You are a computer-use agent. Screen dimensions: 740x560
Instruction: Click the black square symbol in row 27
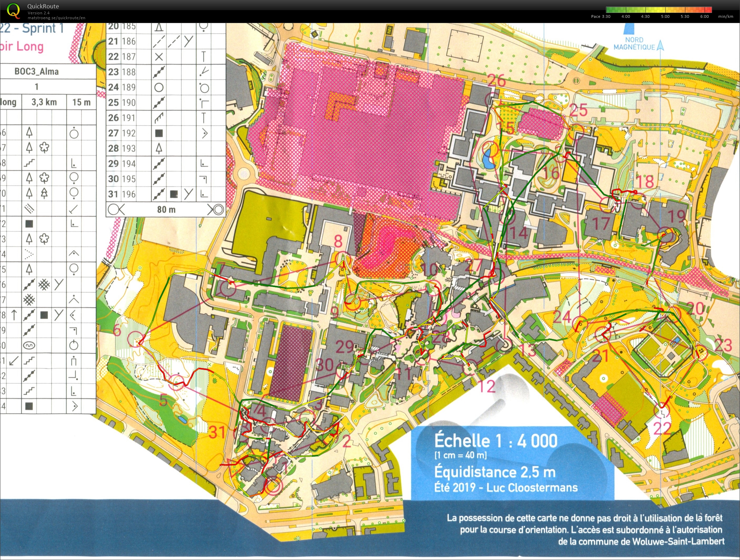coord(159,133)
